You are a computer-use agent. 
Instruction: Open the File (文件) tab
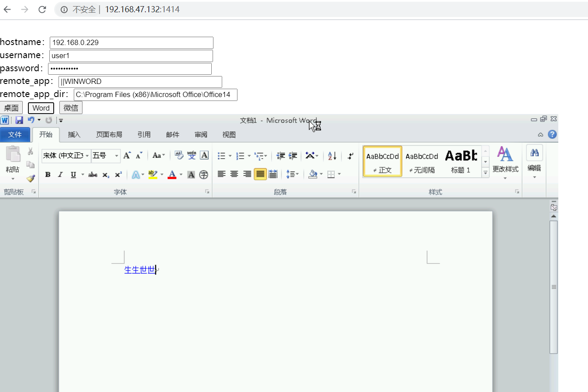(x=15, y=135)
